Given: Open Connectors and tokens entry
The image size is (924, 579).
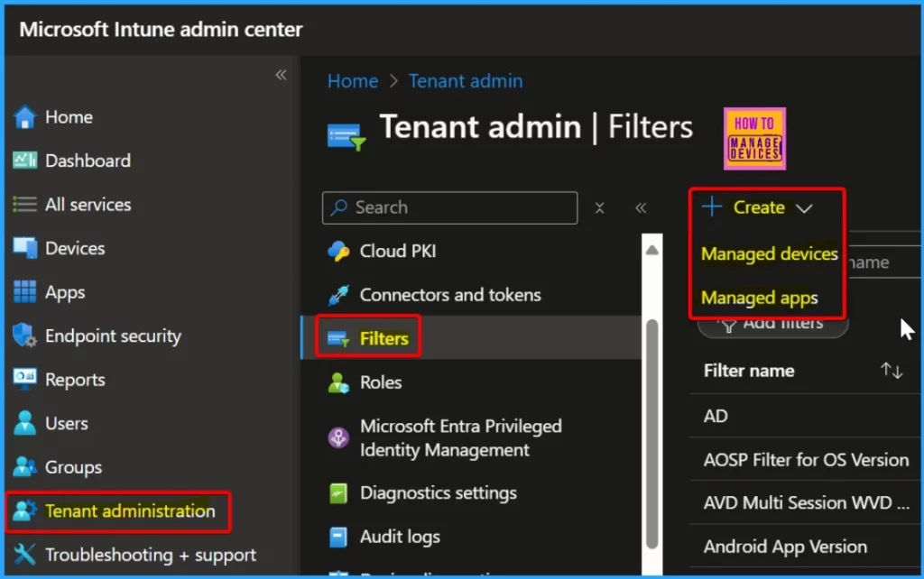Looking at the screenshot, I should click(x=450, y=295).
